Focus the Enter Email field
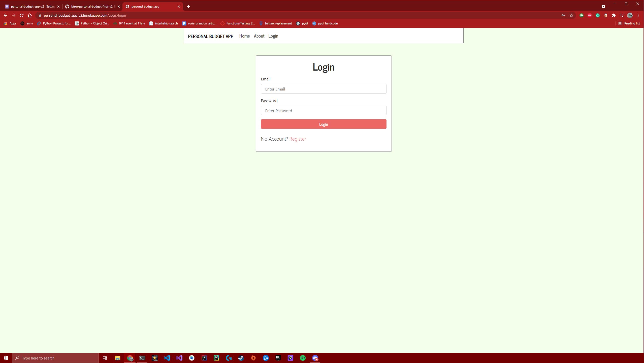 [324, 89]
